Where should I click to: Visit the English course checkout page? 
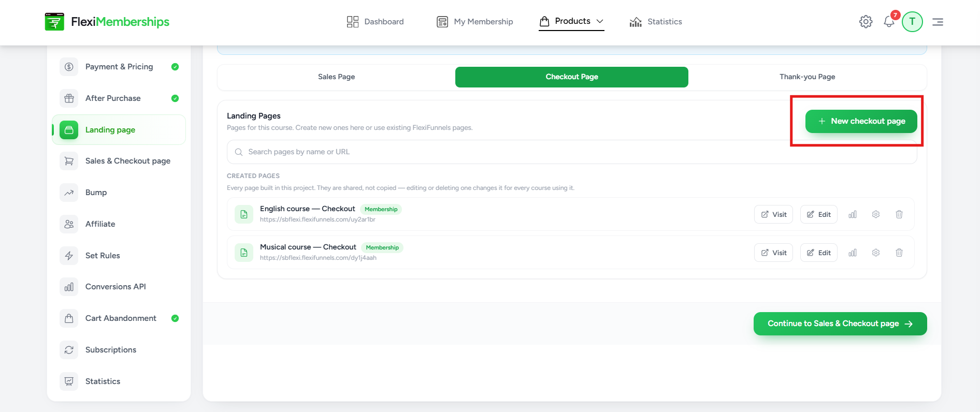coord(773,214)
